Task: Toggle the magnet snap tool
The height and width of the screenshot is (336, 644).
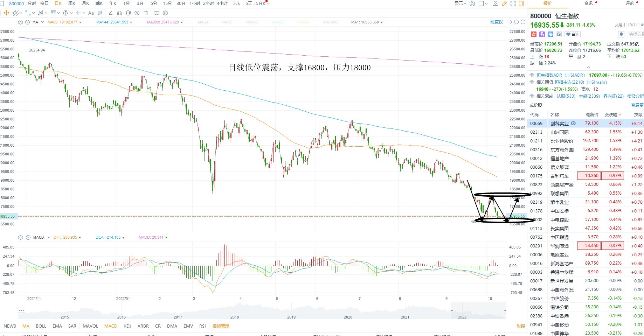Action: coord(119,13)
